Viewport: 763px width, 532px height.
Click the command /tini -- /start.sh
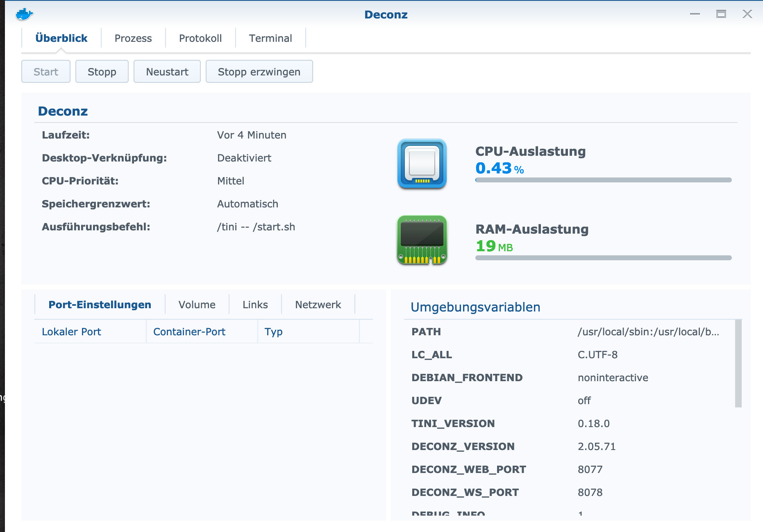256,227
